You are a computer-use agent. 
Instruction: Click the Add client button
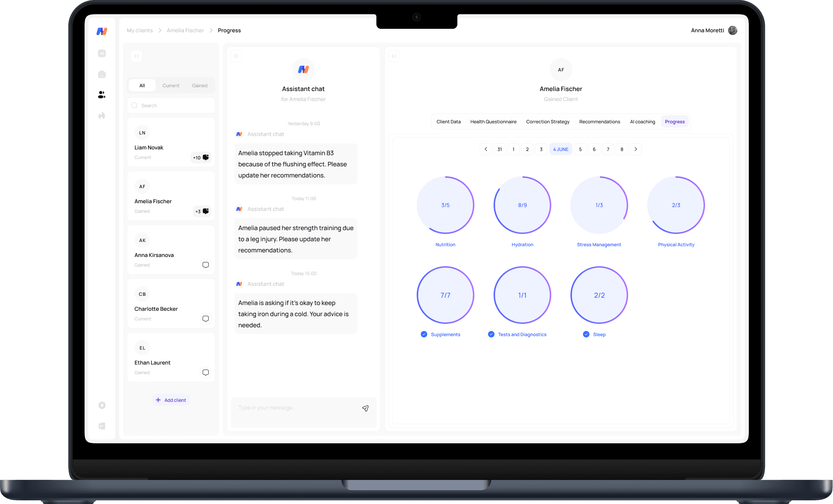click(x=171, y=400)
